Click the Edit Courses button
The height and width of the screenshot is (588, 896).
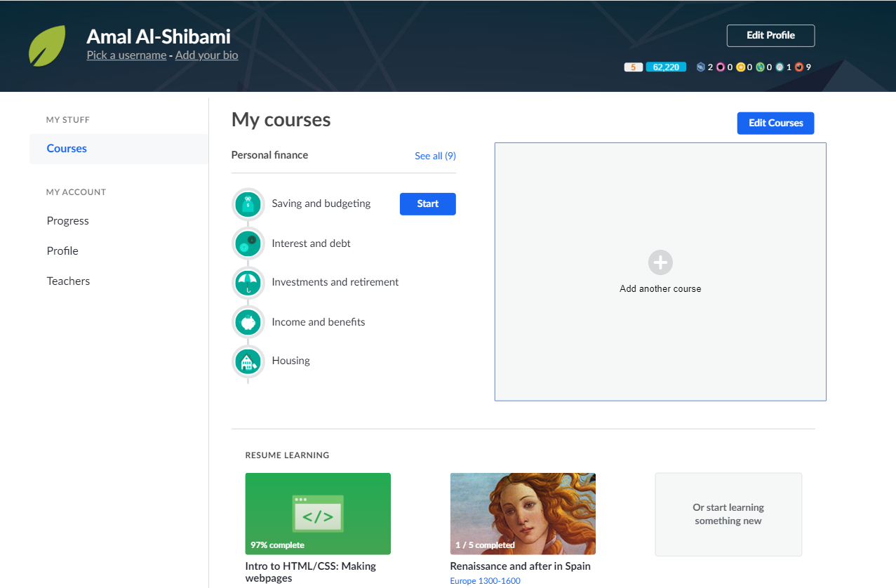pyautogui.click(x=775, y=123)
